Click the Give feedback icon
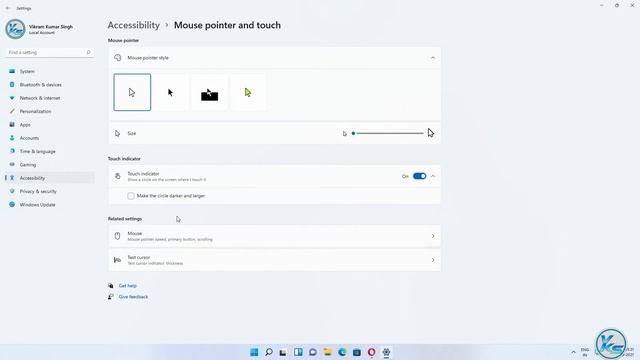The image size is (640, 360). coord(111,297)
